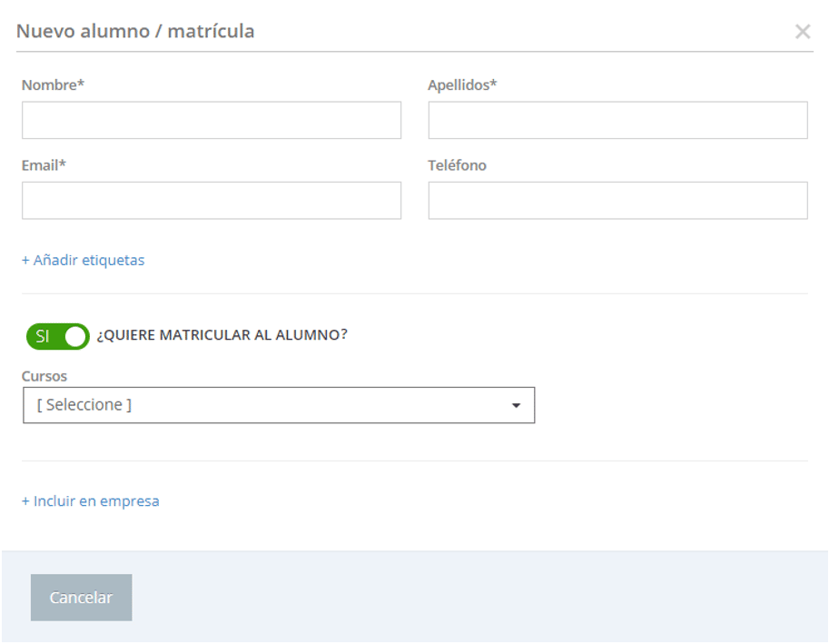Screen dimensions: 829x644
Task: Click the Email* field label
Action: tap(44, 165)
